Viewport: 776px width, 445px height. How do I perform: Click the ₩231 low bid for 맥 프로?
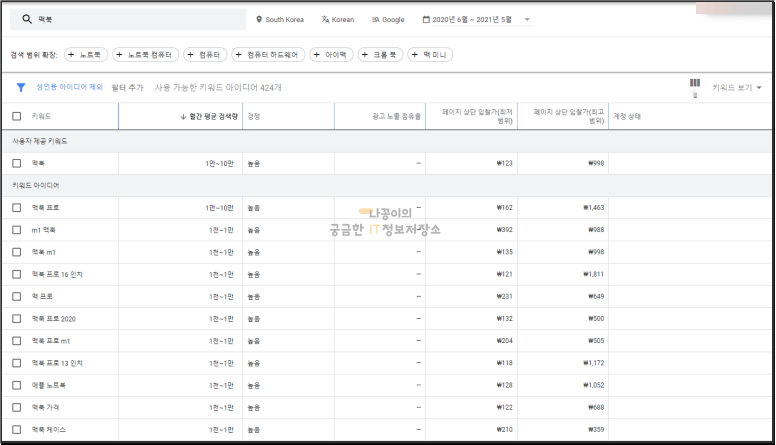[x=504, y=297]
